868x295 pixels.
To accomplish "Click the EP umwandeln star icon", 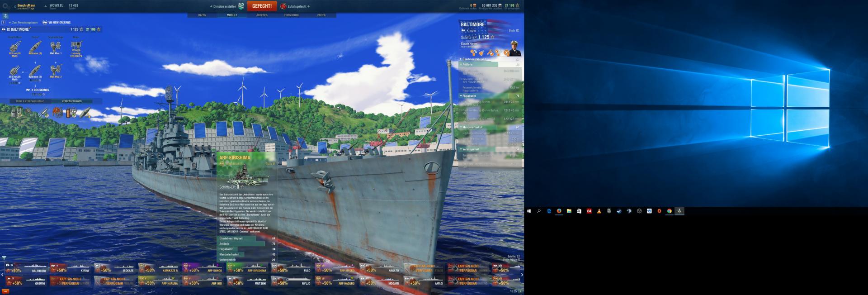I will coord(517,5).
